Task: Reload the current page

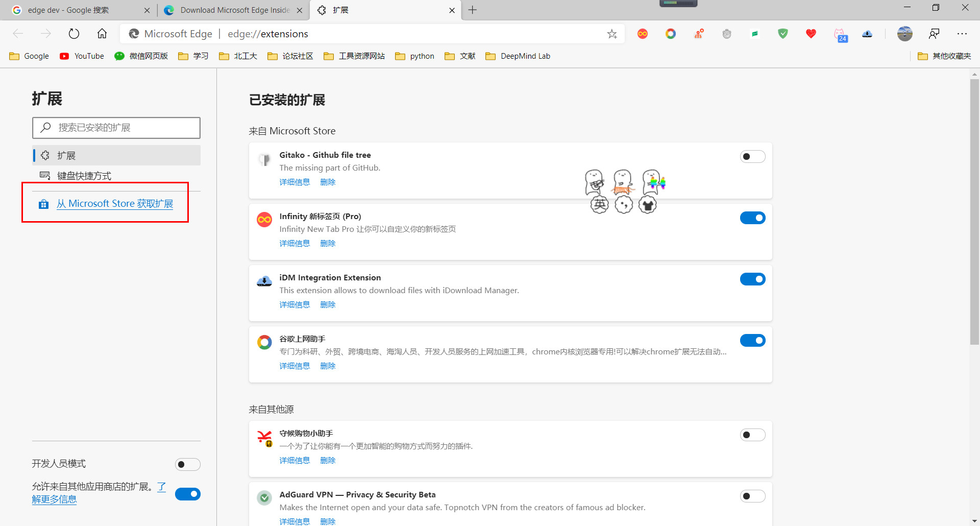Action: click(x=74, y=34)
